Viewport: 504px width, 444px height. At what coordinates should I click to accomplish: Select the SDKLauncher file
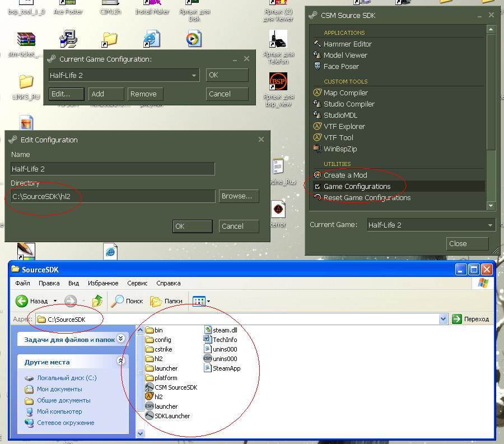tap(168, 416)
